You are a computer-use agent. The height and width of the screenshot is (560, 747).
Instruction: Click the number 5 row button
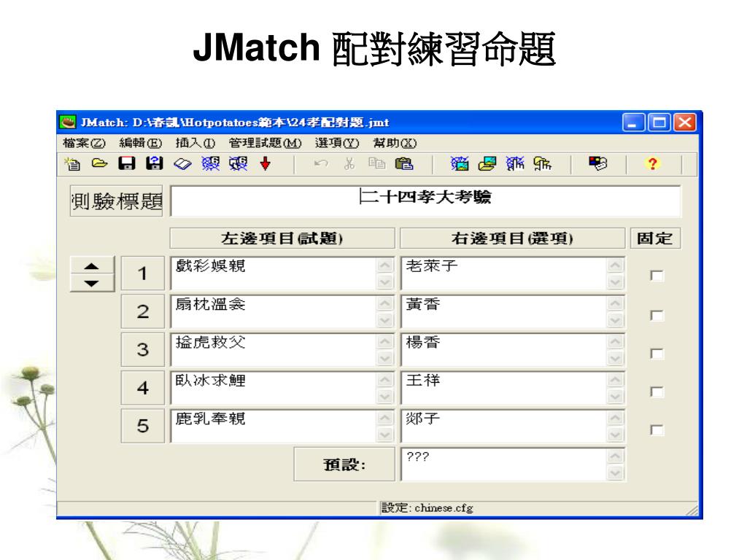click(142, 425)
